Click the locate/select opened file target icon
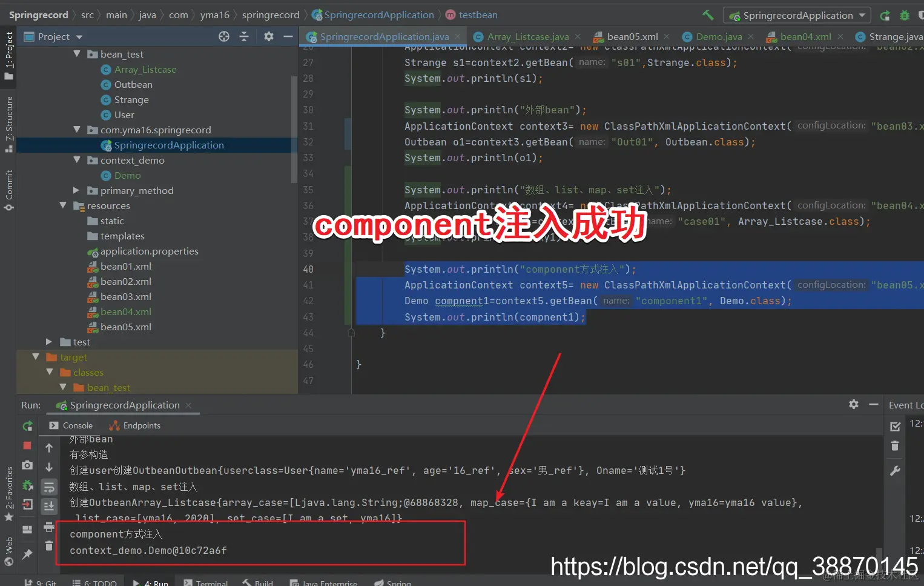Viewport: 924px width, 586px height. click(224, 36)
